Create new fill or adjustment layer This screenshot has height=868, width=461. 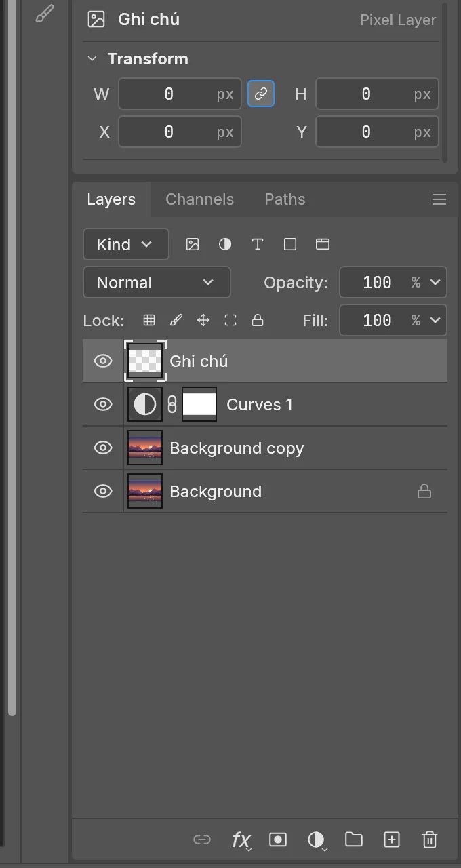(317, 840)
